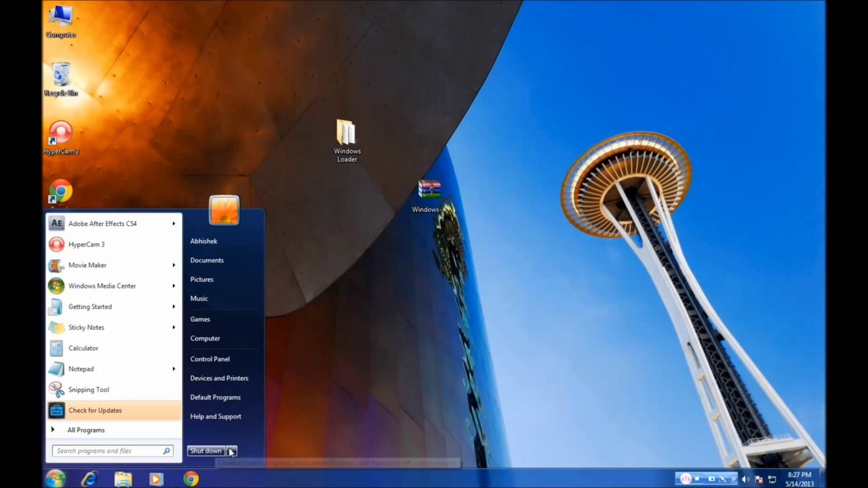The height and width of the screenshot is (488, 868).
Task: Click the Windows Start orb
Action: [56, 479]
